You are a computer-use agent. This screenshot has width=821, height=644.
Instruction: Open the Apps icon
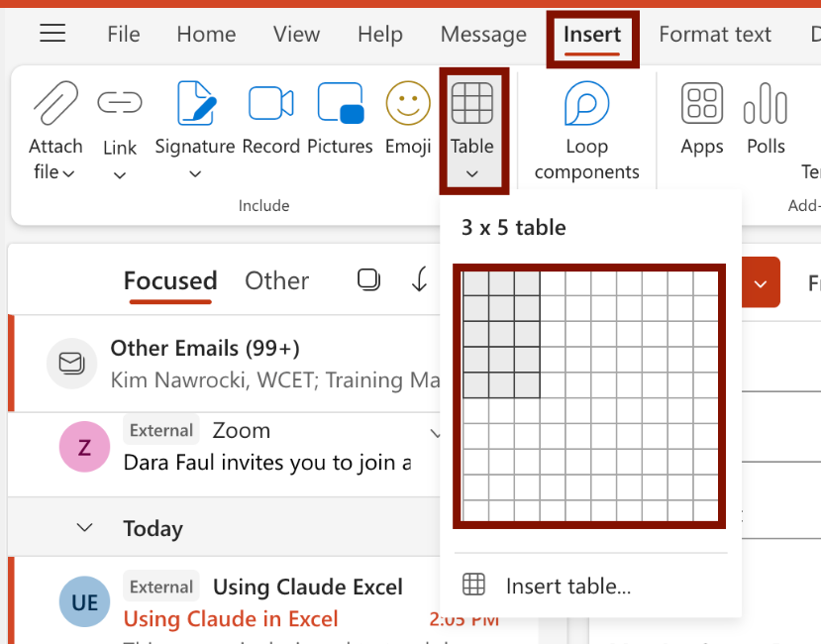pos(701,102)
